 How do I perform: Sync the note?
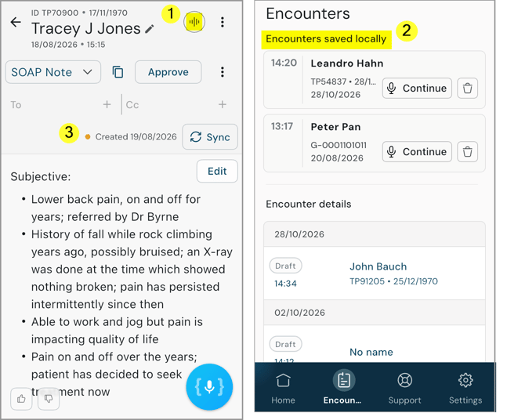pyautogui.click(x=210, y=136)
